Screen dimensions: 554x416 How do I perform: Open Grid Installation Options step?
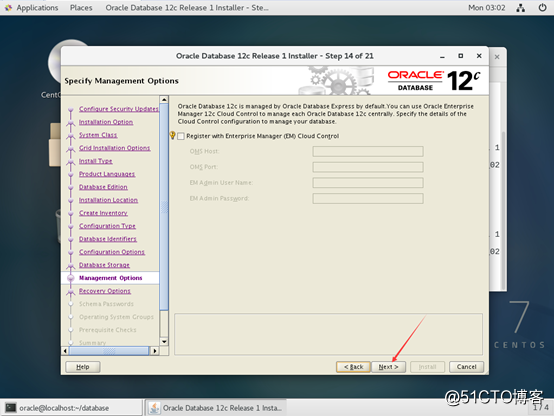point(114,148)
